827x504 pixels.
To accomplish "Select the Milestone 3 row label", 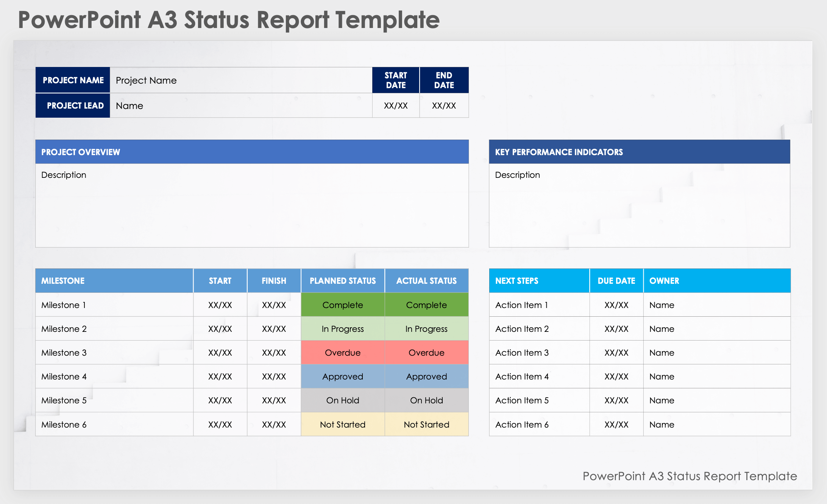I will click(64, 353).
